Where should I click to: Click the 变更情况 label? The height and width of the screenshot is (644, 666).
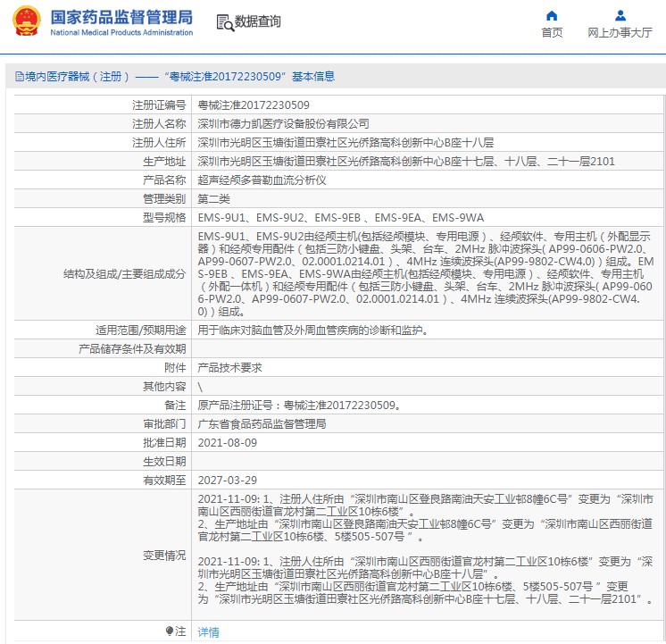[x=164, y=556]
